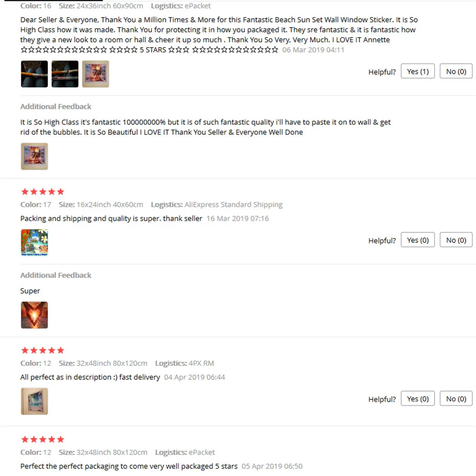The height and width of the screenshot is (476, 476).
Task: Open third sunset window sticker thumbnail
Action: 96,74
